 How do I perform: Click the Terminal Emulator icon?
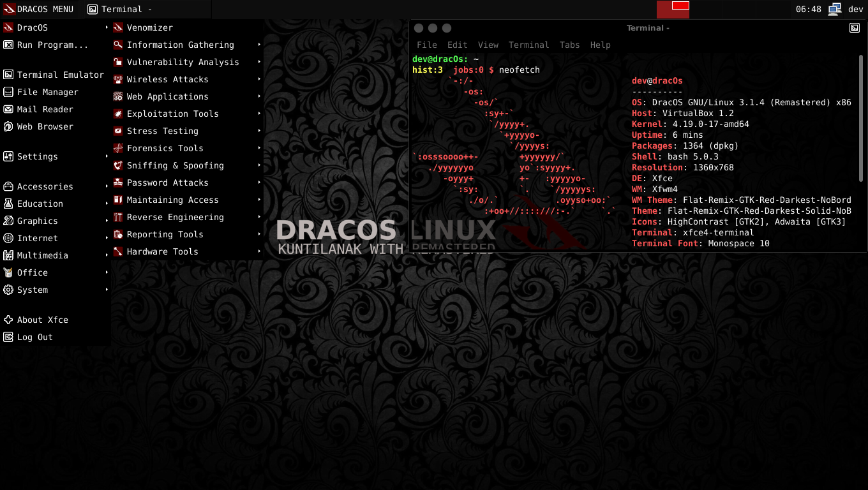[8, 75]
